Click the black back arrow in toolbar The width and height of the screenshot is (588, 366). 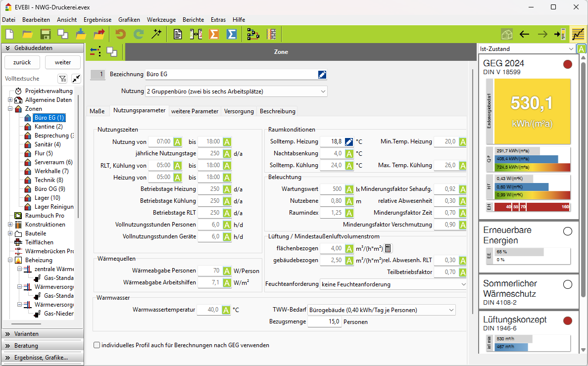pos(525,34)
